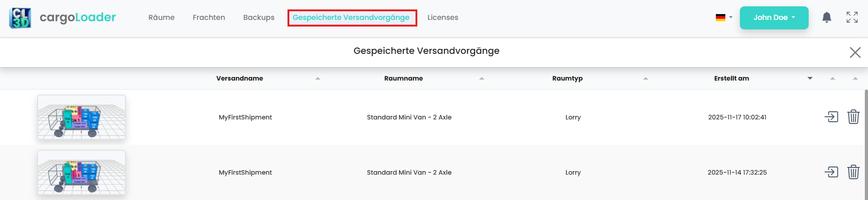Open the German flag language dropdown
The width and height of the screenshot is (868, 200).
724,18
